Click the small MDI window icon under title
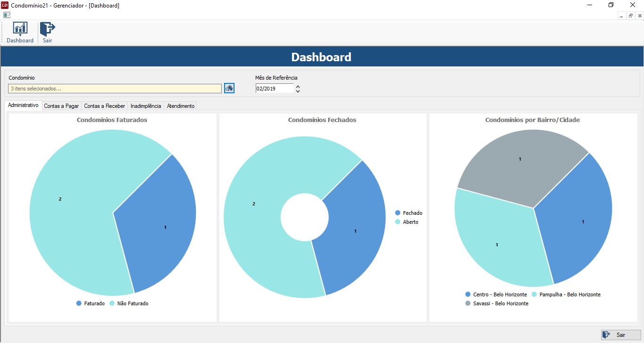The width and height of the screenshot is (644, 343). [x=7, y=15]
